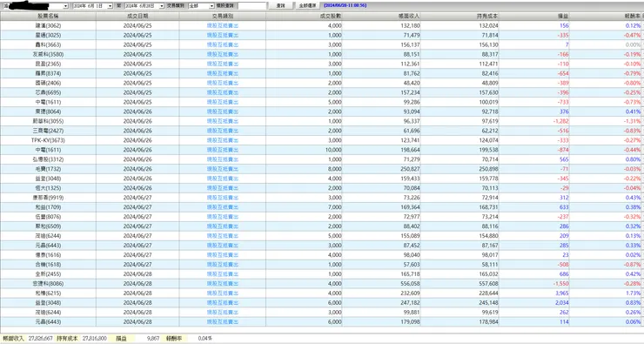The width and height of the screenshot is (644, 344).
Task: Select stock name cell TPK-KY(3673)
Action: 48,140
